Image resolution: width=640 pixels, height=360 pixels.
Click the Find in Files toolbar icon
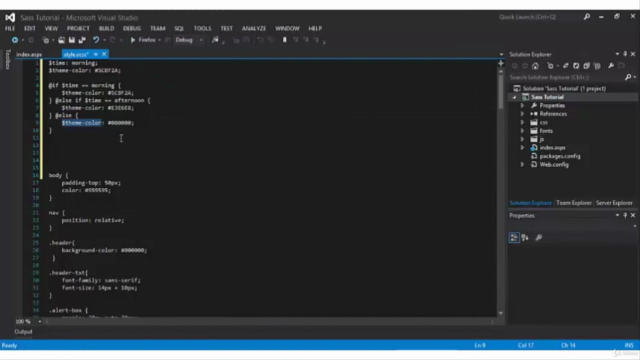215,40
